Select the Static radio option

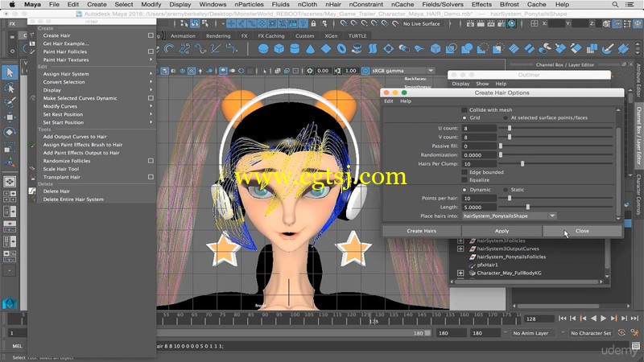[506, 190]
